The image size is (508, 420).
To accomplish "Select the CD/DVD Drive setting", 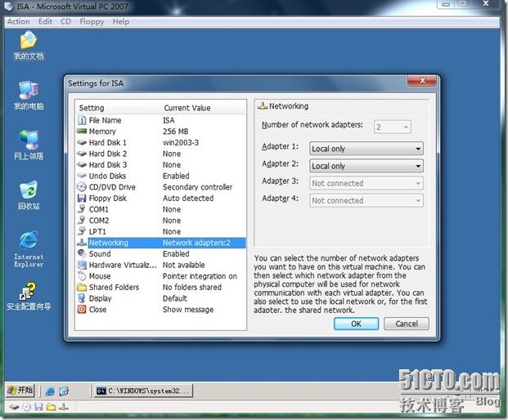I will pyautogui.click(x=160, y=187).
